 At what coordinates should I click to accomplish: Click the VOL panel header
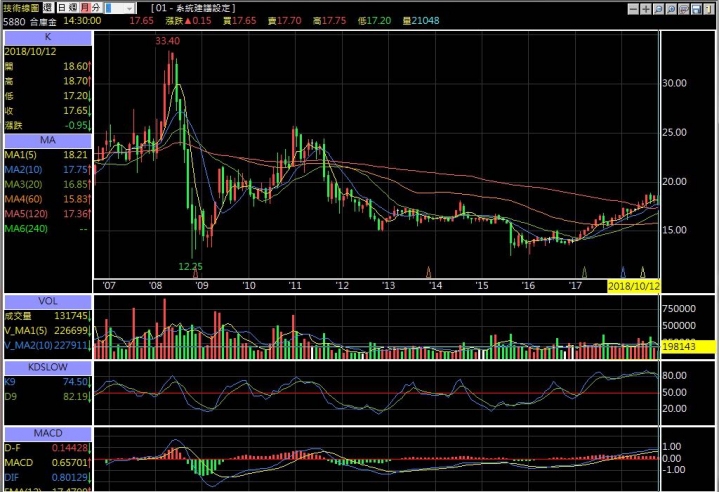48,301
